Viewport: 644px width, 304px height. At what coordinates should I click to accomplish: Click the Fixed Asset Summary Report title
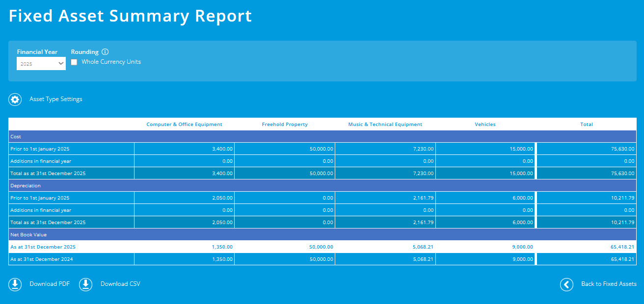pyautogui.click(x=130, y=16)
